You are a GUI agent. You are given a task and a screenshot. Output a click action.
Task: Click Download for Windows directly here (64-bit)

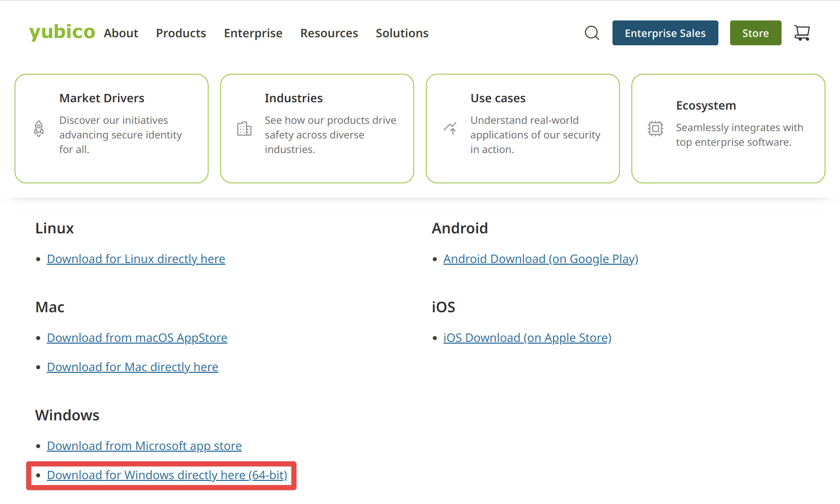click(167, 475)
